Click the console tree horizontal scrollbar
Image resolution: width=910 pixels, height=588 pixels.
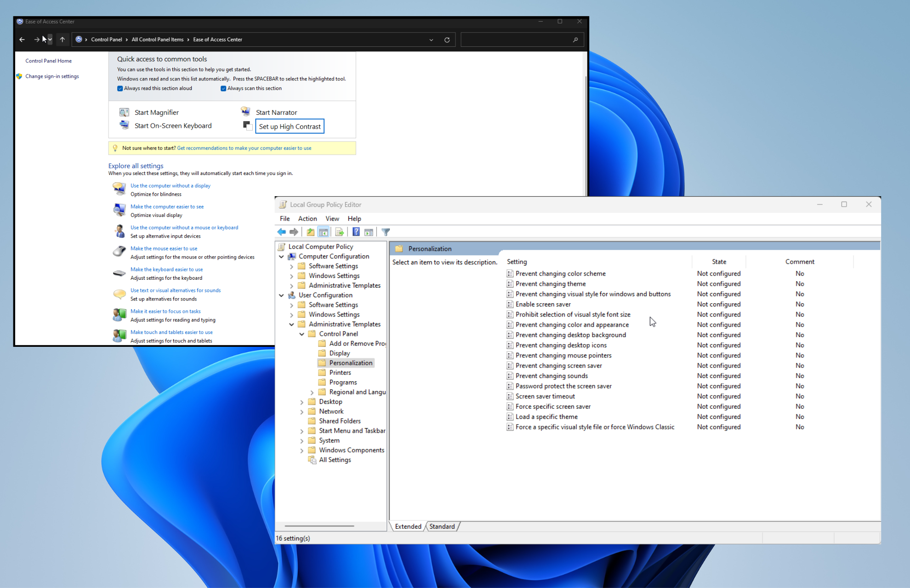point(319,526)
